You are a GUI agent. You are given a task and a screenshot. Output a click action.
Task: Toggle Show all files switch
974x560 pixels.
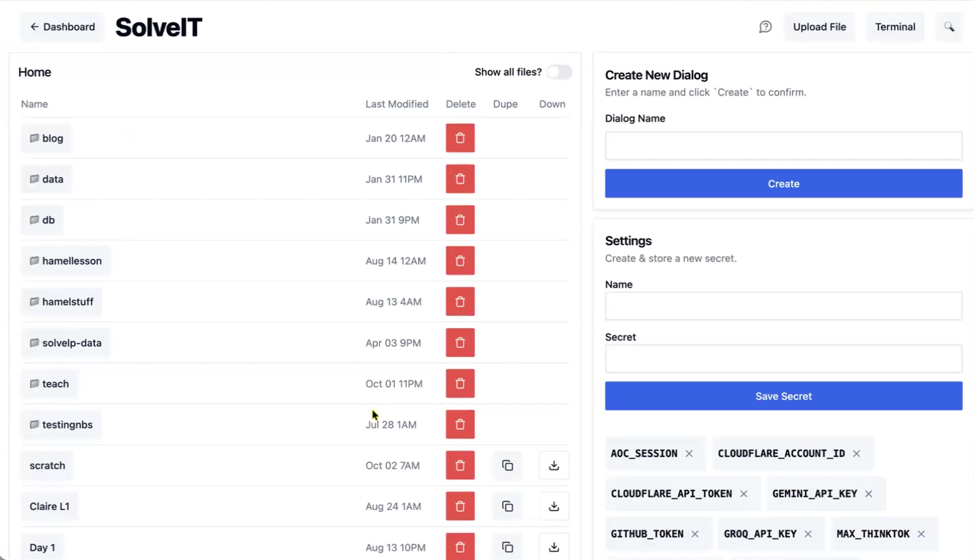tap(559, 72)
